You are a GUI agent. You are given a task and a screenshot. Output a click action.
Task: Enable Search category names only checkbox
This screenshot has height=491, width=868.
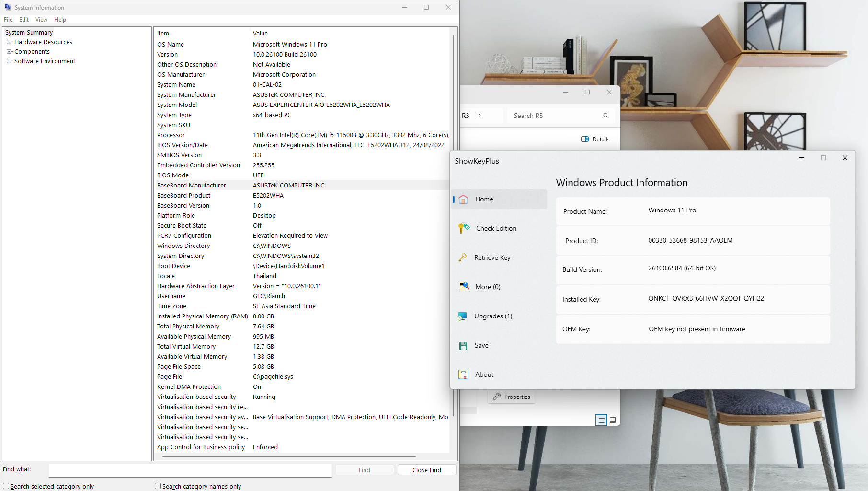158,486
